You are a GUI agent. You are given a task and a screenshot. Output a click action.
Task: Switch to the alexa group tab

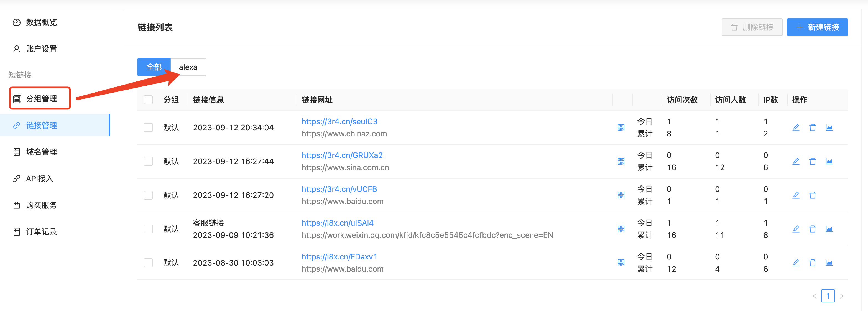(x=188, y=67)
